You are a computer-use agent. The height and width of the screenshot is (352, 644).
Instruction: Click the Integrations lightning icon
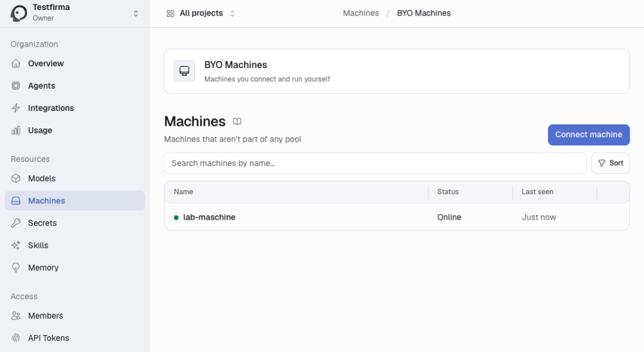(16, 108)
